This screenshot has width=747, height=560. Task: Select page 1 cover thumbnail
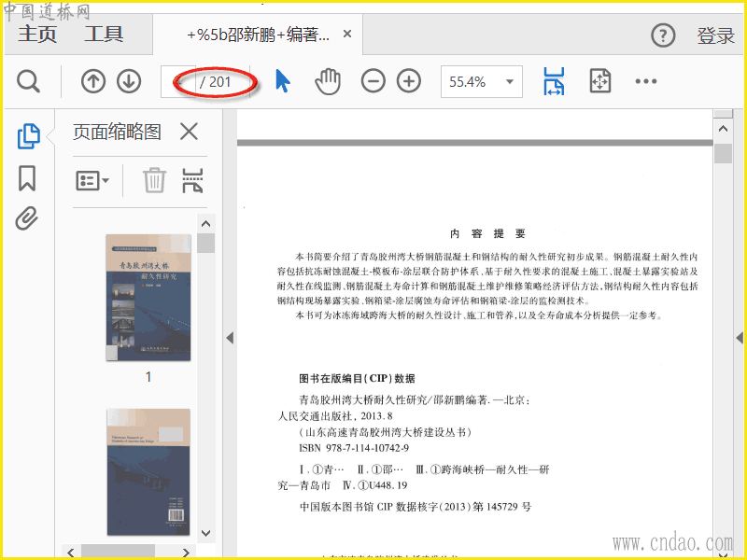coord(148,297)
